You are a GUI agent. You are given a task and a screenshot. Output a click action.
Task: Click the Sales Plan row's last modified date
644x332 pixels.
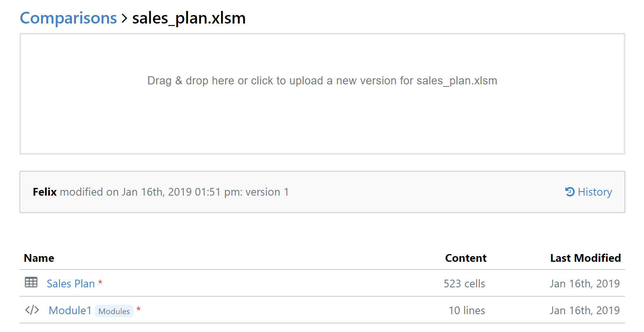pyautogui.click(x=584, y=284)
